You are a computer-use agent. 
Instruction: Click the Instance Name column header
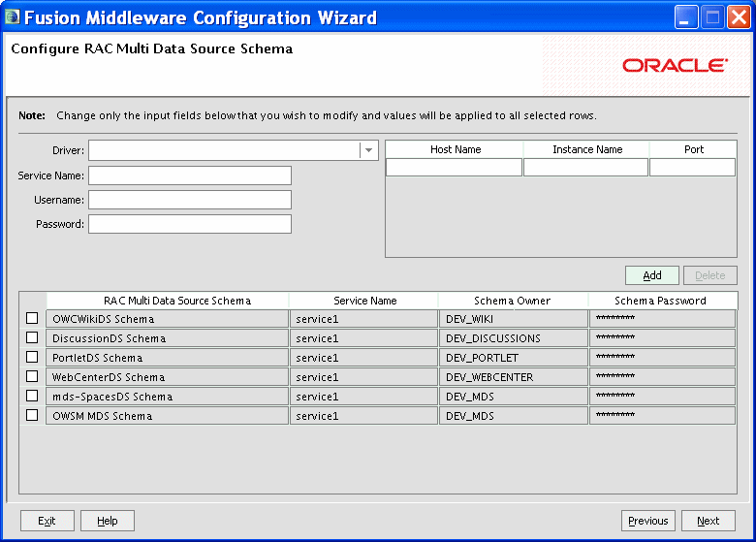586,149
